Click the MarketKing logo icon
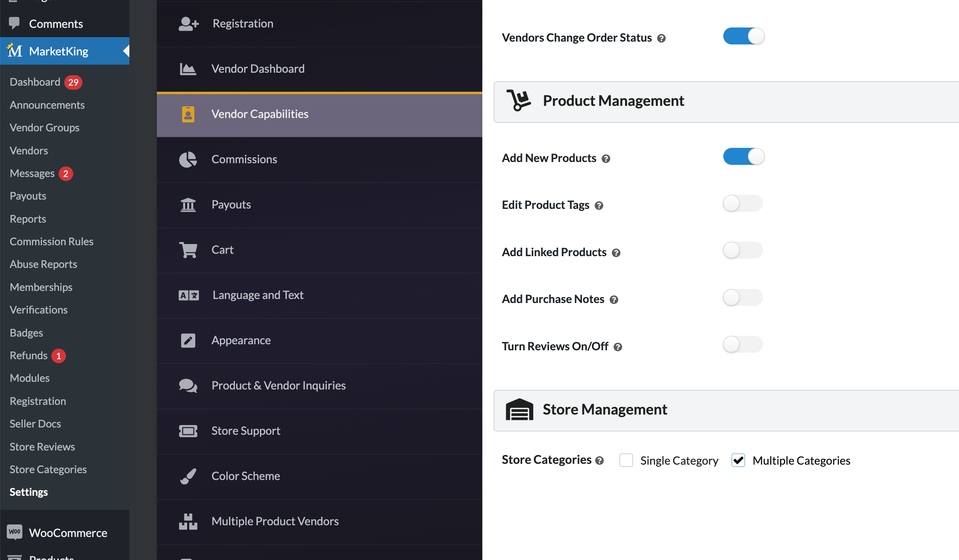 15,51
